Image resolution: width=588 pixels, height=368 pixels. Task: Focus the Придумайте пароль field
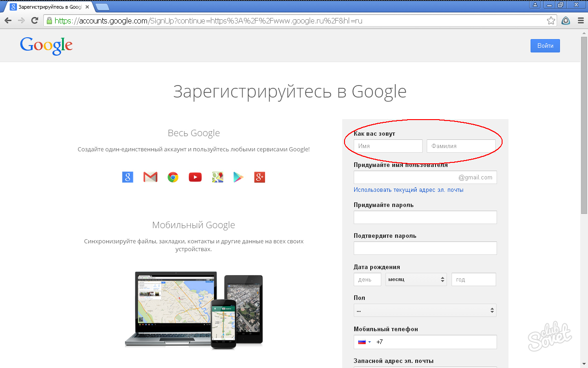coord(425,217)
